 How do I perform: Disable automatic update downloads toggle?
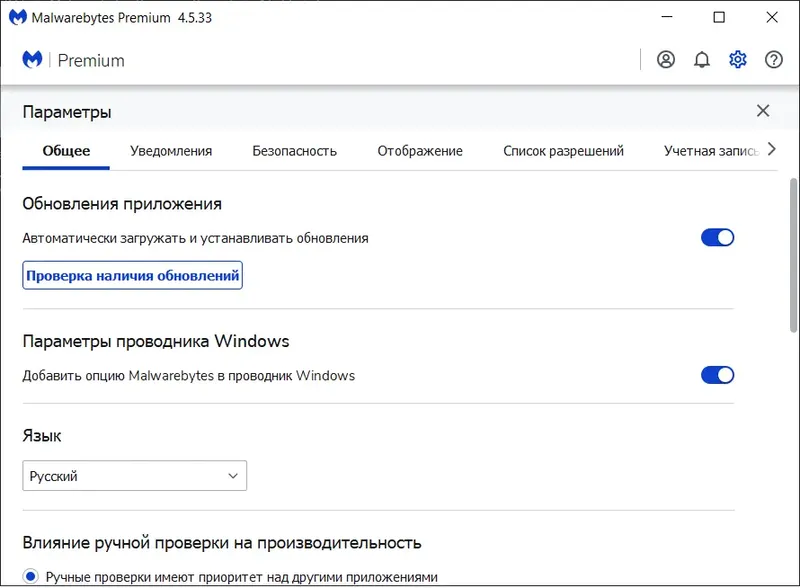pyautogui.click(x=719, y=237)
